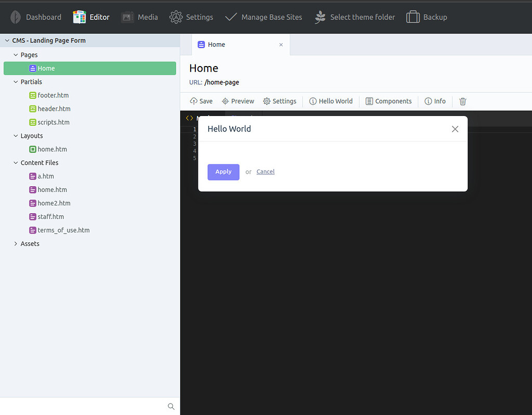This screenshot has width=532, height=415.
Task: Open the footer.htm partial in the sidebar
Action: click(54, 95)
